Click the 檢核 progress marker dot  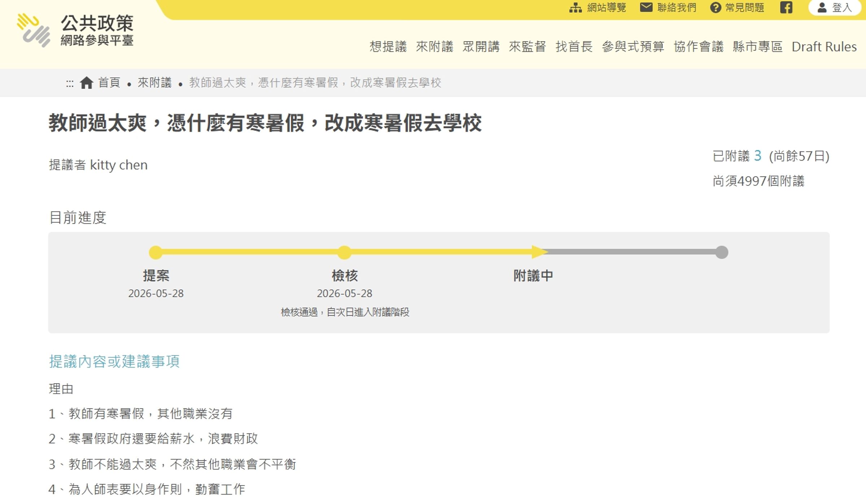[344, 252]
